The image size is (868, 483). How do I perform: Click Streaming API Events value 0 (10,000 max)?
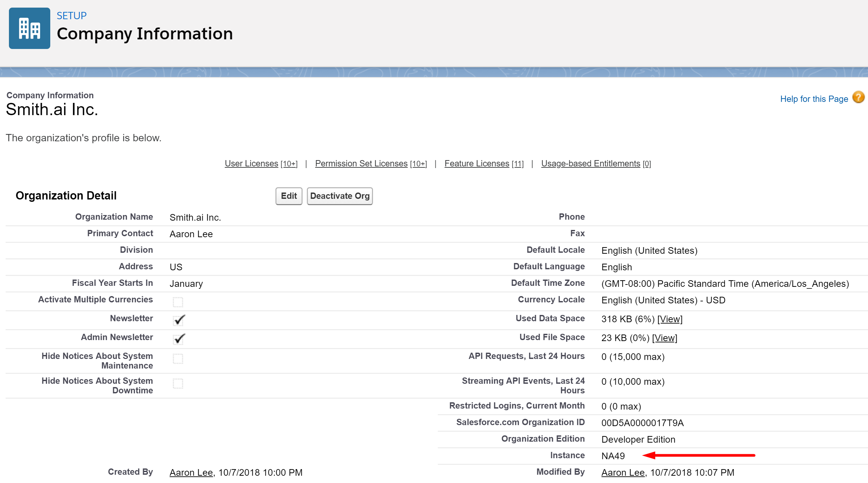[x=633, y=381]
